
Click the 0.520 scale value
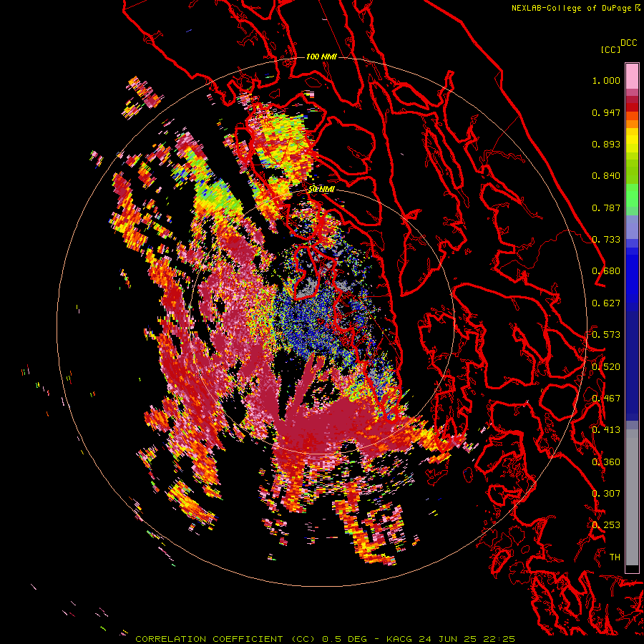click(606, 366)
